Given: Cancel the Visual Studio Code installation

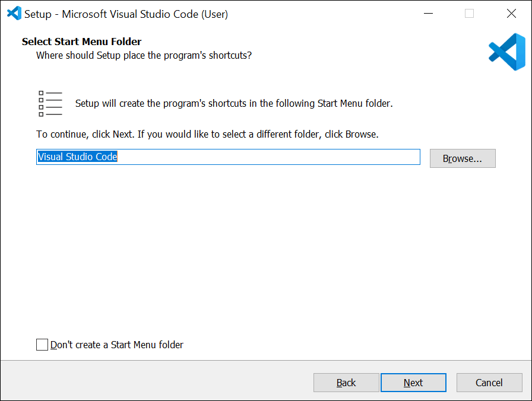Looking at the screenshot, I should 489,383.
